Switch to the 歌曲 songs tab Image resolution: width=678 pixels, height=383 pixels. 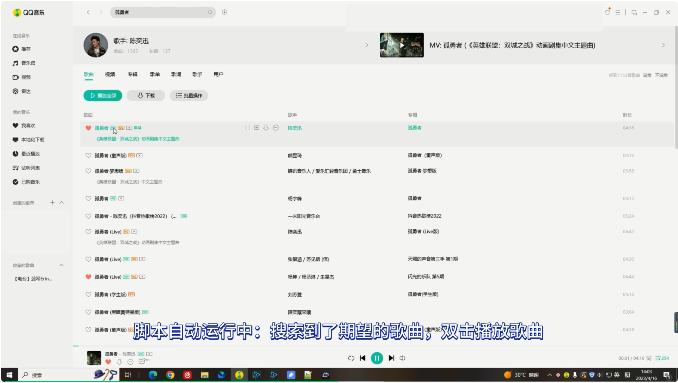89,74
